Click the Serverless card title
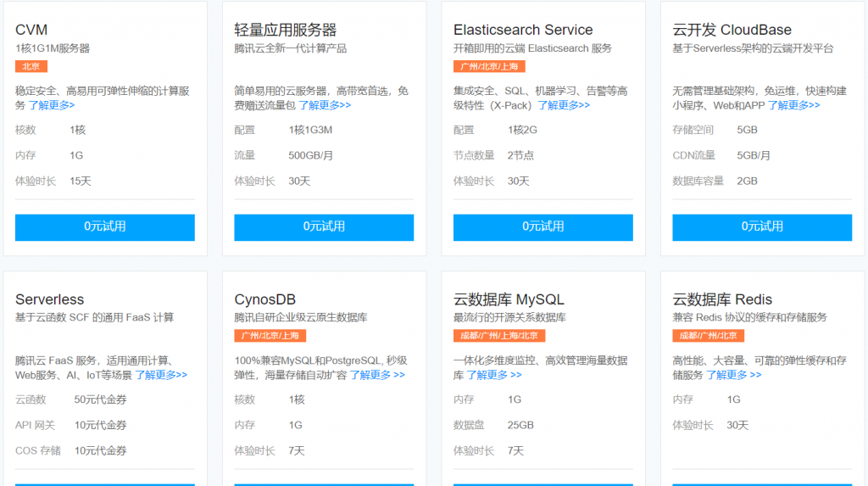 click(x=49, y=299)
